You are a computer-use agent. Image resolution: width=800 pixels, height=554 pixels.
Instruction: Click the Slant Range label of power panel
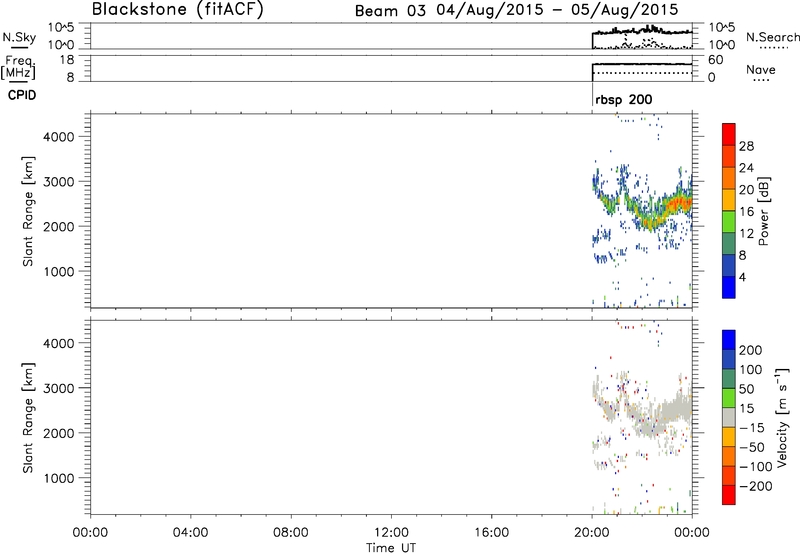28,211
